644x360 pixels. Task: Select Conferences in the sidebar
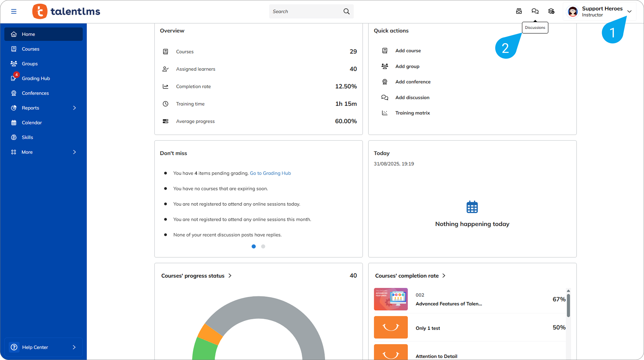pyautogui.click(x=35, y=93)
